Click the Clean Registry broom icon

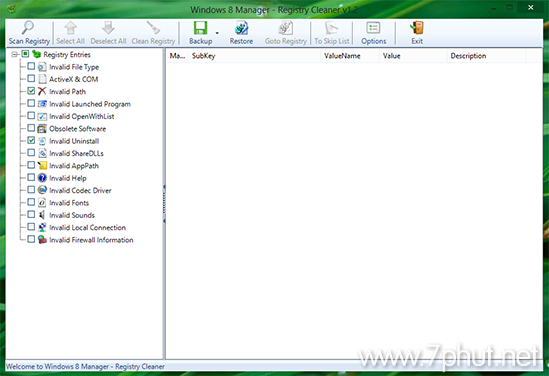153,28
